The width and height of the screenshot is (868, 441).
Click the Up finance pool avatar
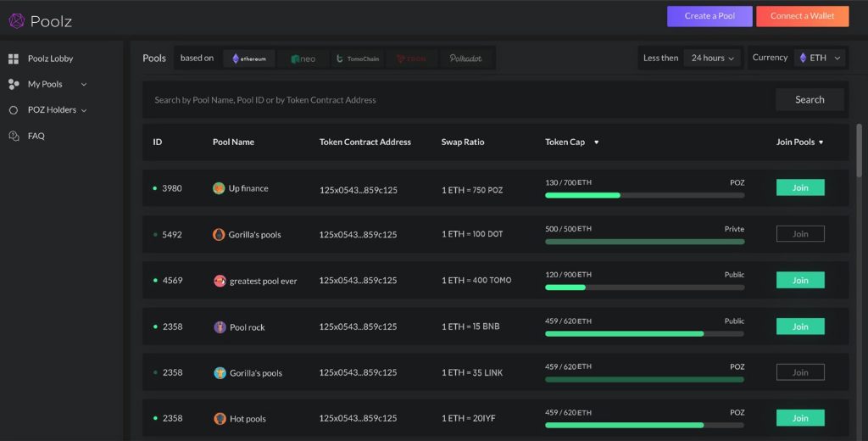tap(219, 188)
